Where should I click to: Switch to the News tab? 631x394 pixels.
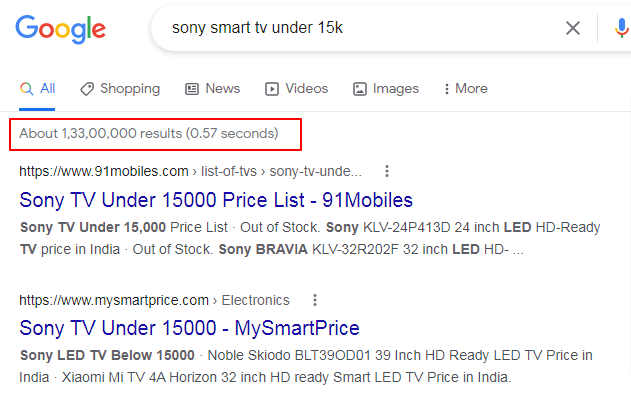point(212,89)
